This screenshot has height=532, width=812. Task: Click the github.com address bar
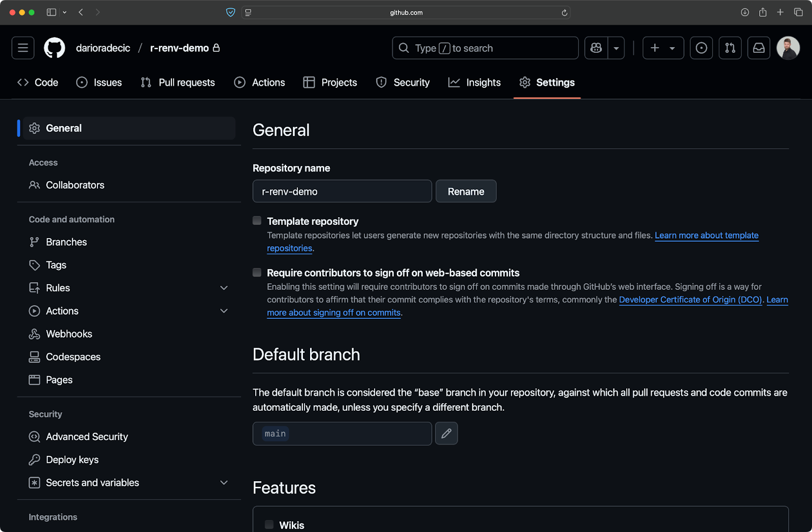click(x=406, y=13)
